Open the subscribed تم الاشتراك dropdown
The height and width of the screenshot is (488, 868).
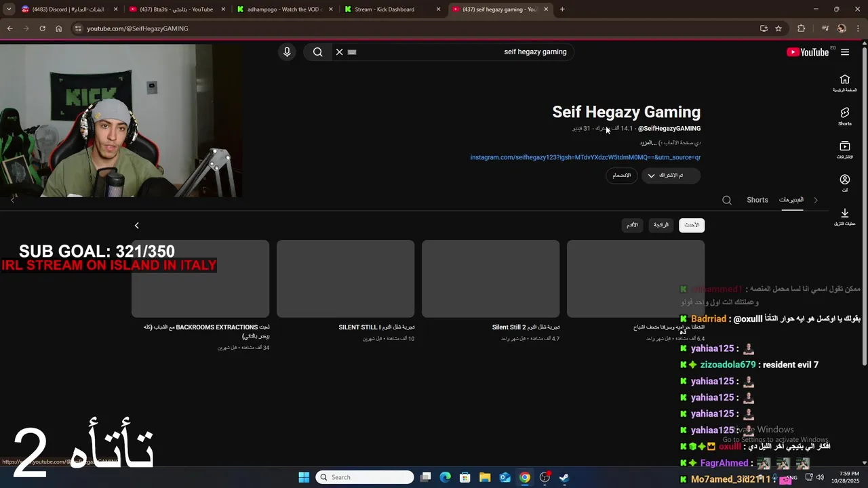671,176
